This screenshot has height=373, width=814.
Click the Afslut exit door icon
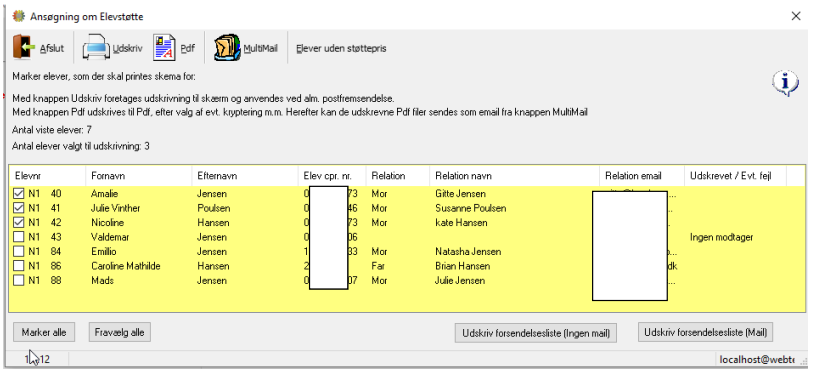tap(24, 48)
